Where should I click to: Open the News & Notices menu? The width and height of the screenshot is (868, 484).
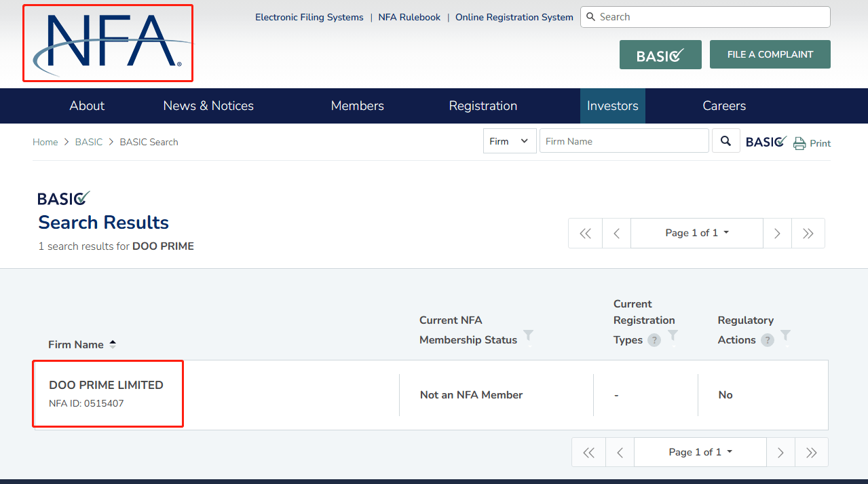(208, 106)
